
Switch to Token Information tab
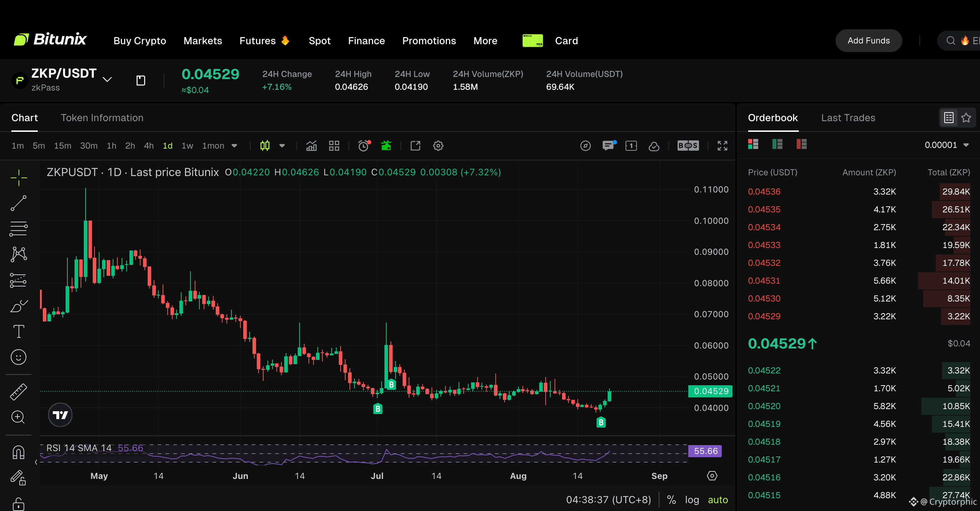click(102, 118)
